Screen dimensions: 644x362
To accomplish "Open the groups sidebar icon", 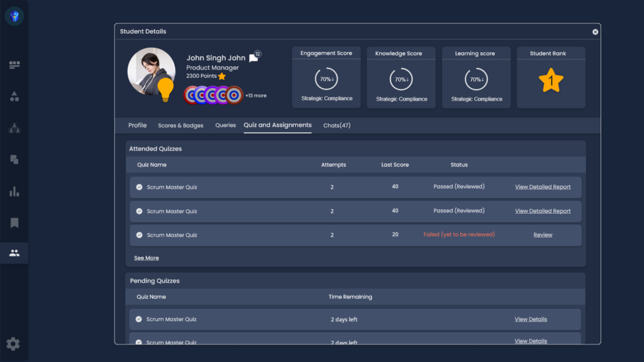I will click(x=14, y=128).
